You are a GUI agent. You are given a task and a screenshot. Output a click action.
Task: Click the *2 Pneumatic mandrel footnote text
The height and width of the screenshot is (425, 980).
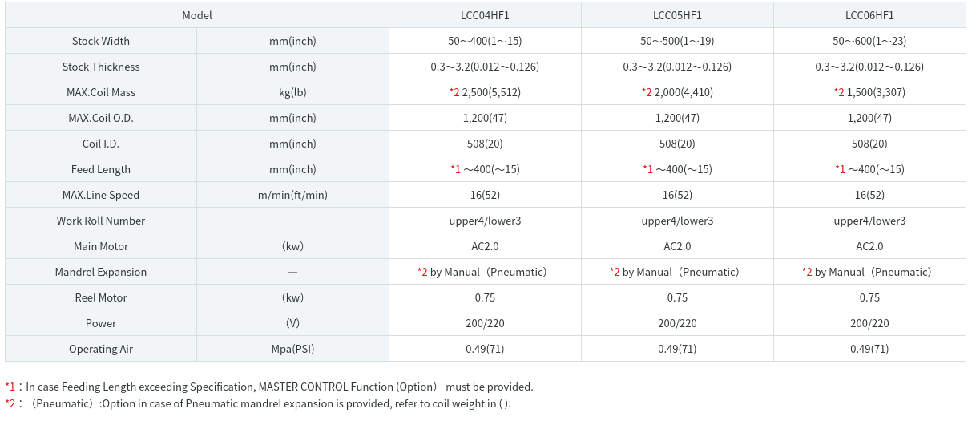coord(258,403)
